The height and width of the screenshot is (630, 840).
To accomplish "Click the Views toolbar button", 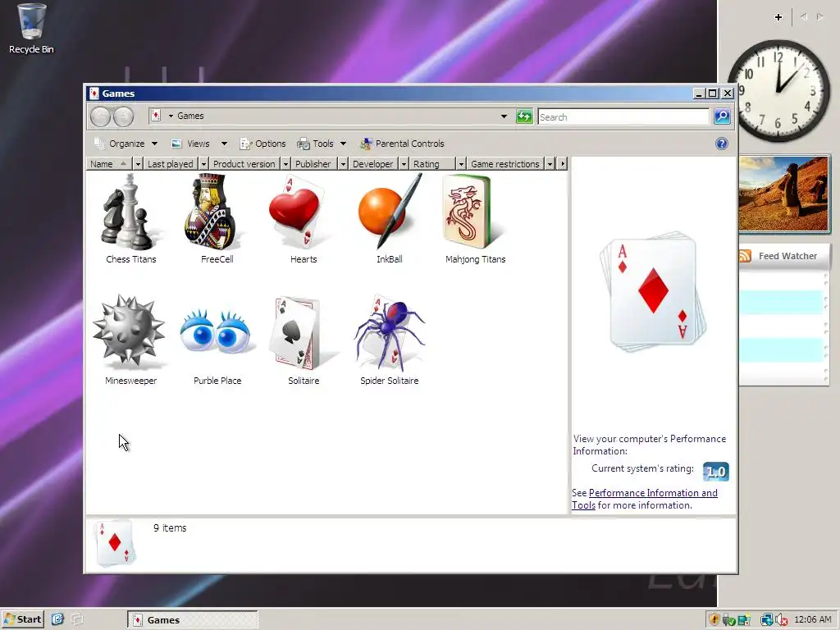I will (190, 144).
